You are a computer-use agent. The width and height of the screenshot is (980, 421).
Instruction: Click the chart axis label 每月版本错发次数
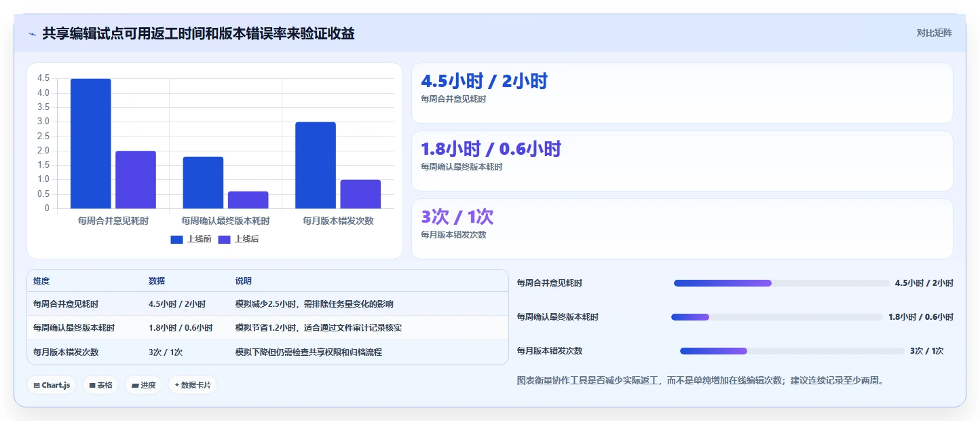point(338,221)
